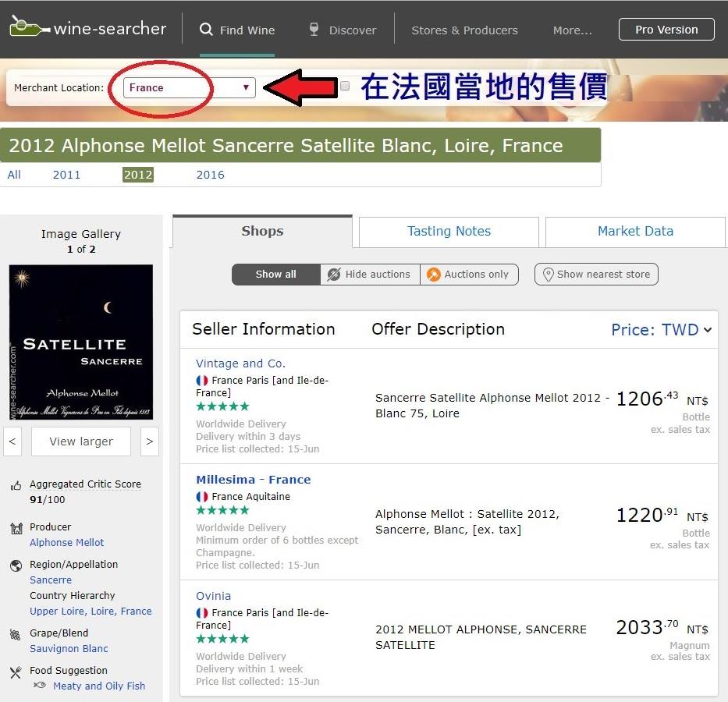Select the 2011 vintage

pos(66,175)
